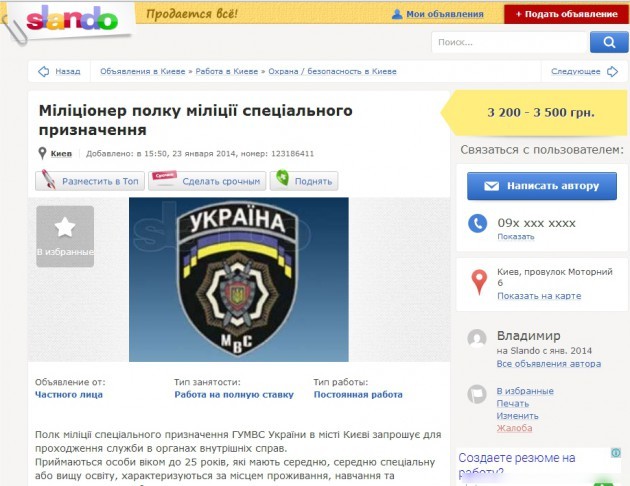This screenshot has height=486, width=630.
Task: Add listing to favorites via star icon
Action: tap(65, 237)
